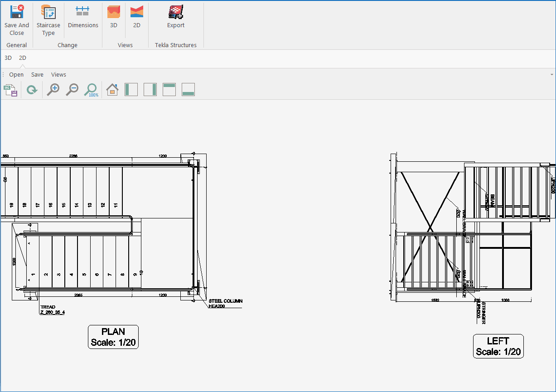Show the top view layout
556x392 pixels.
(169, 90)
